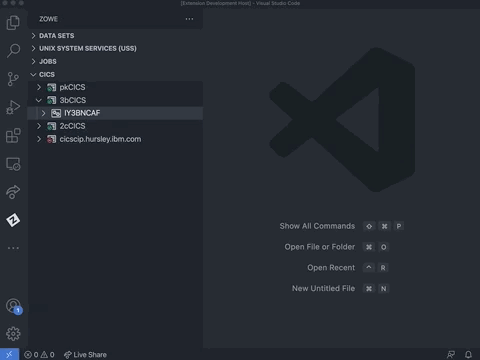Select the cicscip.hursley.ibm.com label
The image size is (480, 360).
[x=100, y=139]
